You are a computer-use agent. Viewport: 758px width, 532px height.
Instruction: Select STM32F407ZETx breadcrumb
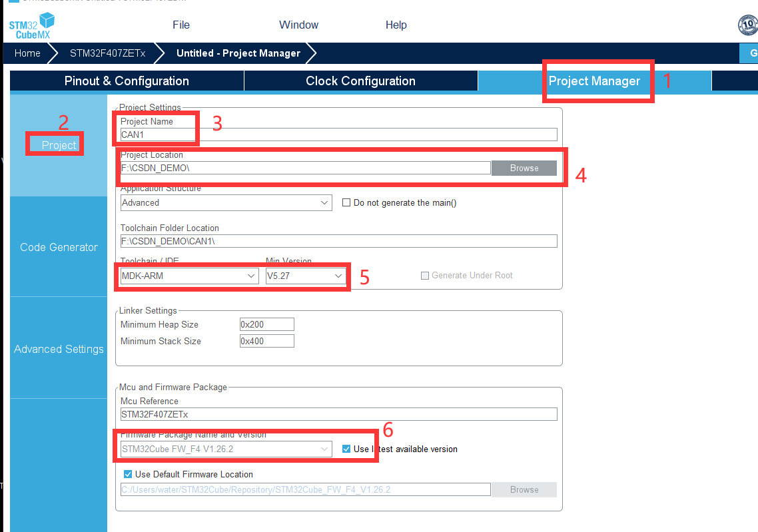click(x=107, y=53)
